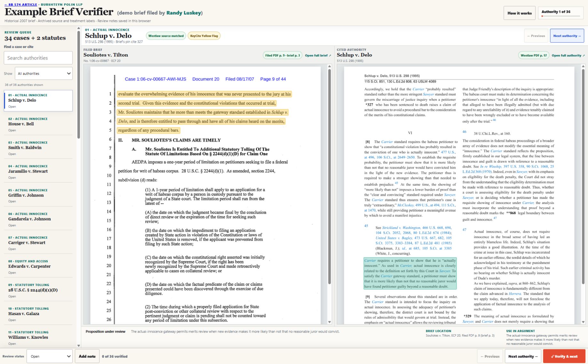Image resolution: width=588 pixels, height=364 pixels.
Task: Select Hasan v. Galaza in review queue
Action: coord(38,314)
